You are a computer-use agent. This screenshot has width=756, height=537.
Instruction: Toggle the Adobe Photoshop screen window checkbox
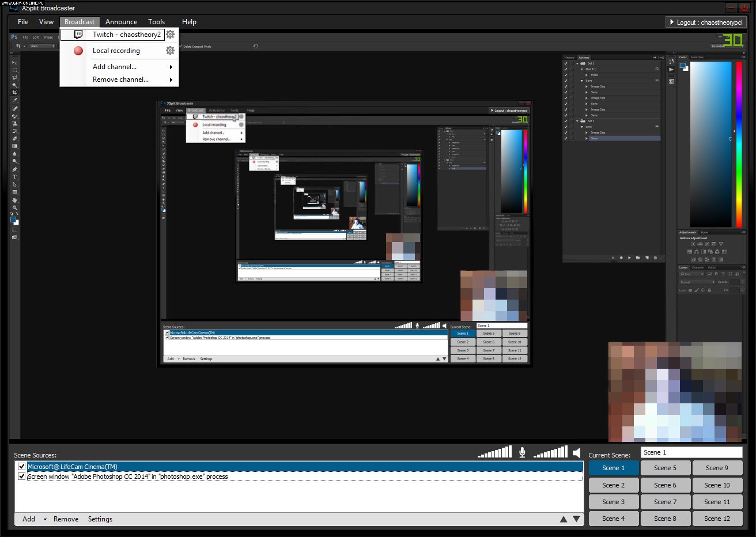[x=22, y=477]
